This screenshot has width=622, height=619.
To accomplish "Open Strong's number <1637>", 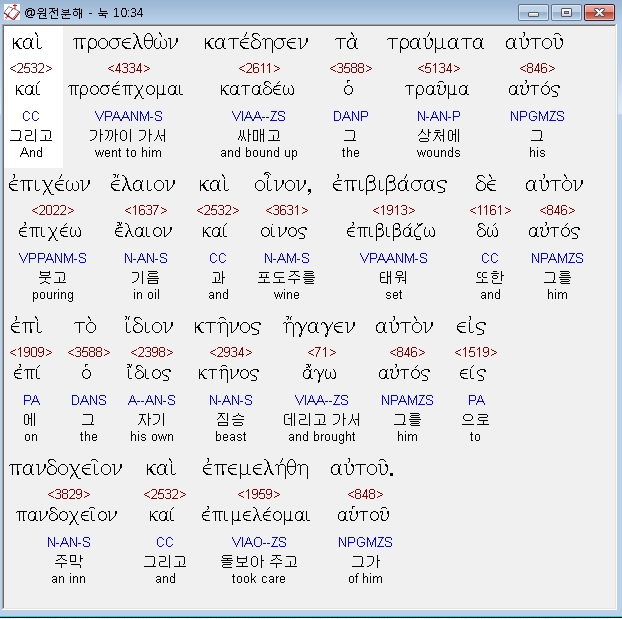I will coord(146,210).
